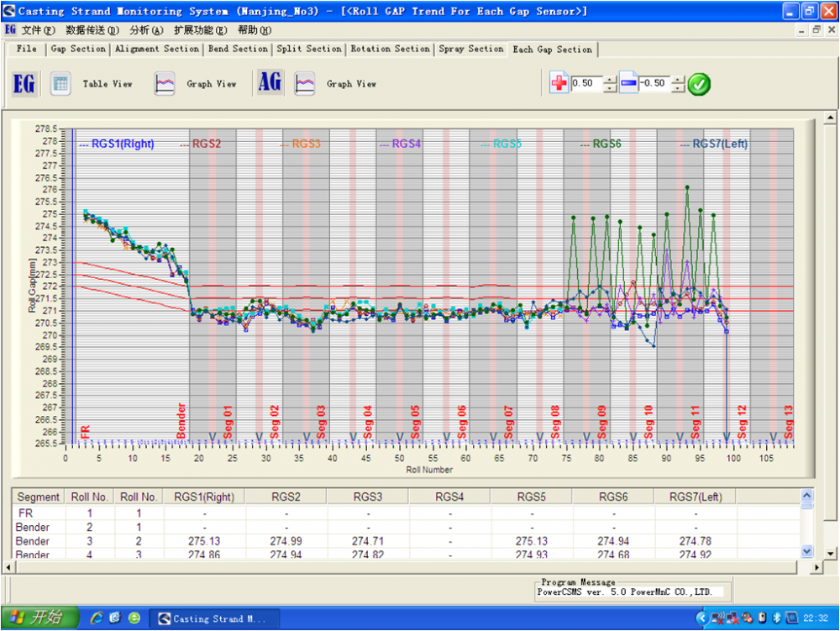Click Segment column header
Screen dimensions: 840x631
click(38, 497)
